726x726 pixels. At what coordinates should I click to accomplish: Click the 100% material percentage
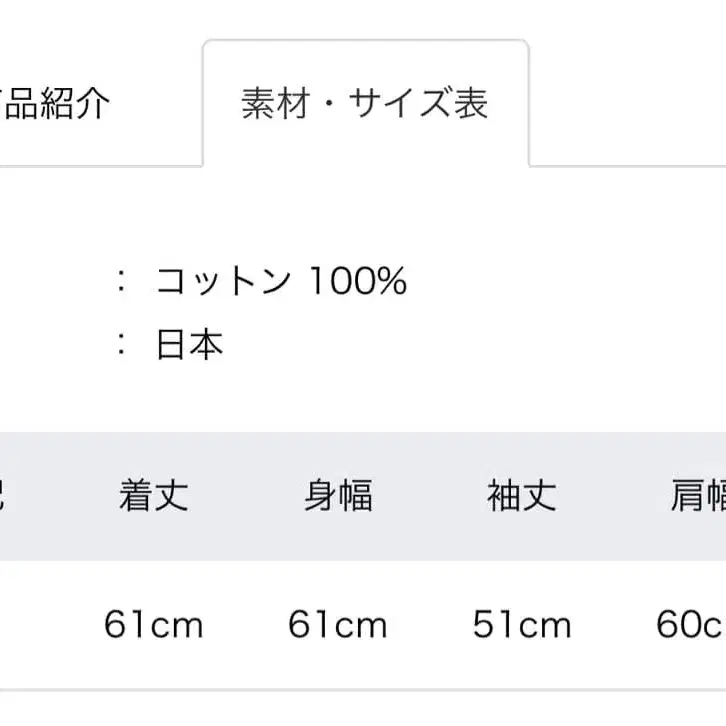tap(357, 282)
